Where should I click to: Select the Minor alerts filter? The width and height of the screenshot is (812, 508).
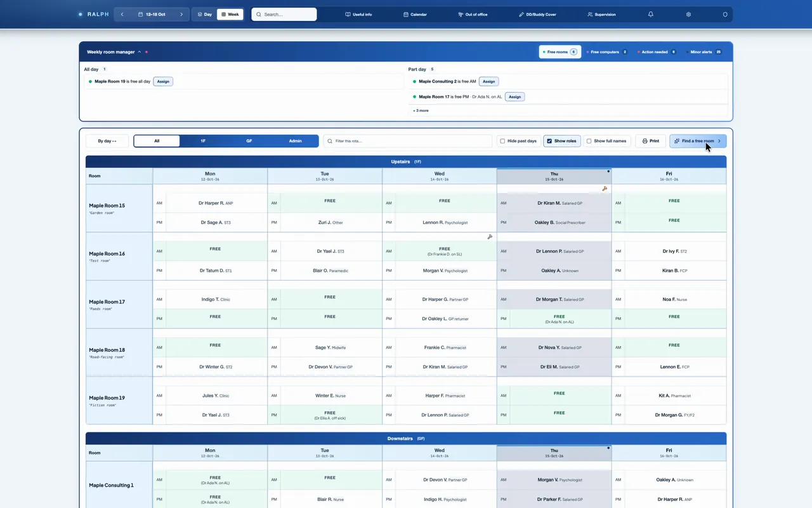pyautogui.click(x=705, y=52)
